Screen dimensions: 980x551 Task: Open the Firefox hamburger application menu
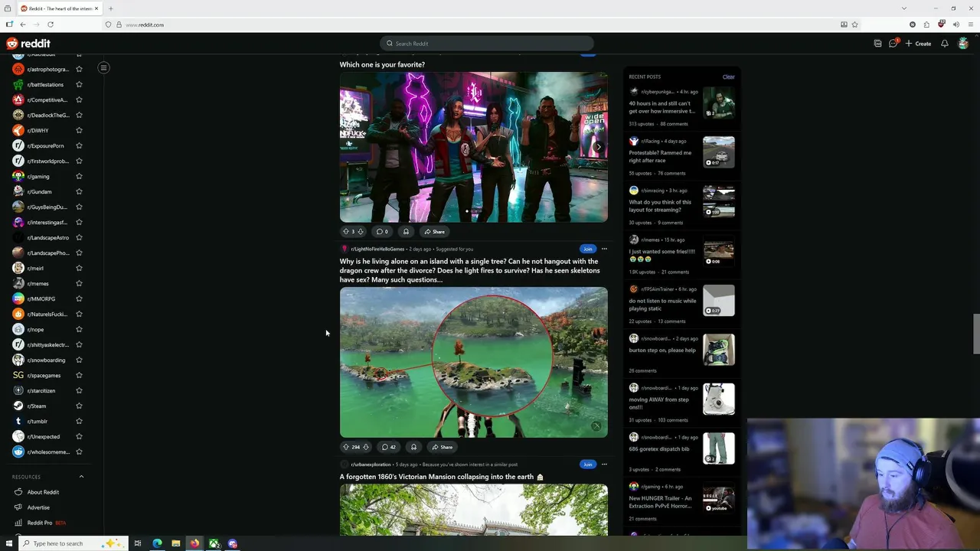[x=971, y=24]
